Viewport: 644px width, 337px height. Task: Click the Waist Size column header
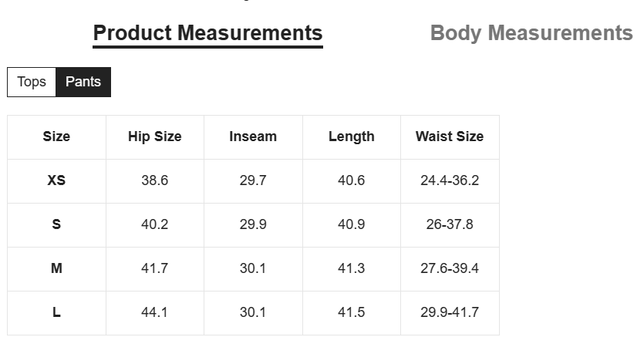450,136
